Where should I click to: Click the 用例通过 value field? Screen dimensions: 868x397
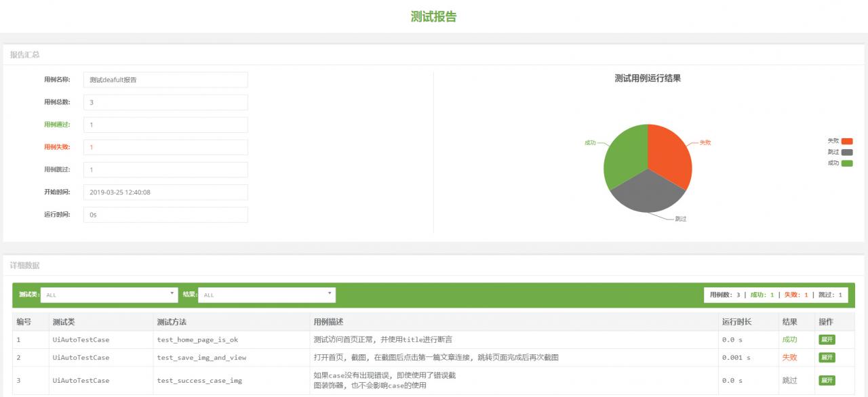pyautogui.click(x=165, y=125)
